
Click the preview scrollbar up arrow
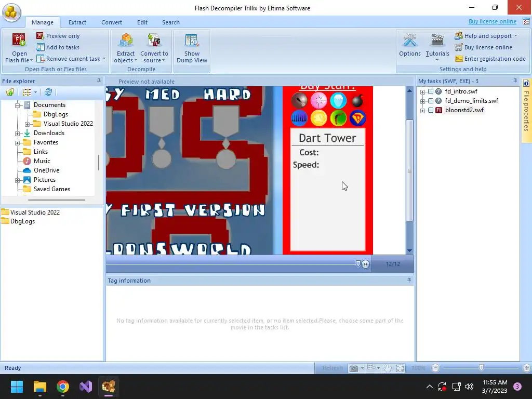409,90
